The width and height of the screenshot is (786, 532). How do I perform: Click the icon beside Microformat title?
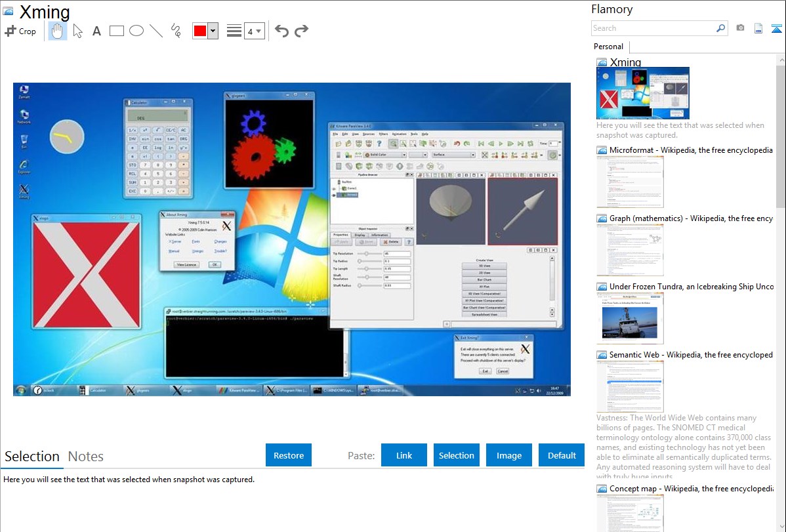point(602,150)
